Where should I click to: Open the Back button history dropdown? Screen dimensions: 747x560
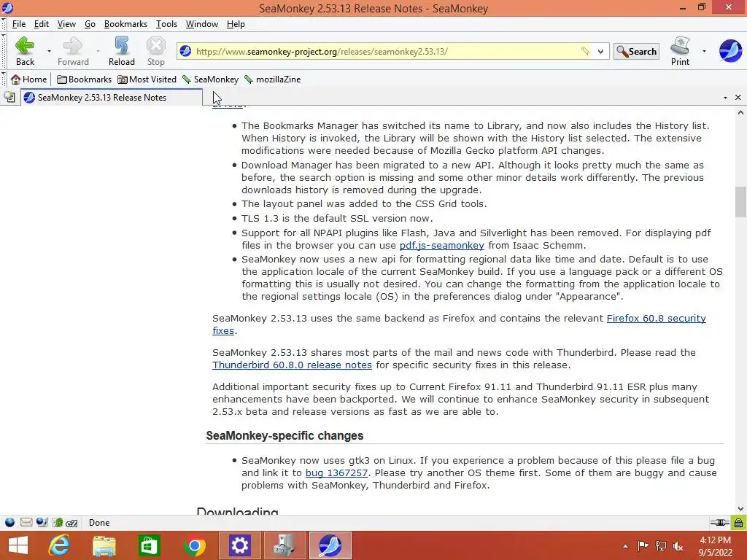click(49, 51)
